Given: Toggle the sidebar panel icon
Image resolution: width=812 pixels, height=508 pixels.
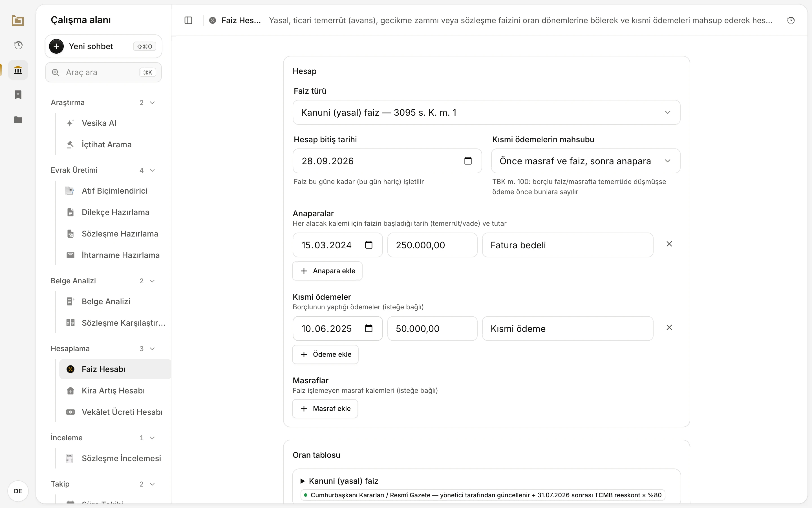Looking at the screenshot, I should [188, 21].
